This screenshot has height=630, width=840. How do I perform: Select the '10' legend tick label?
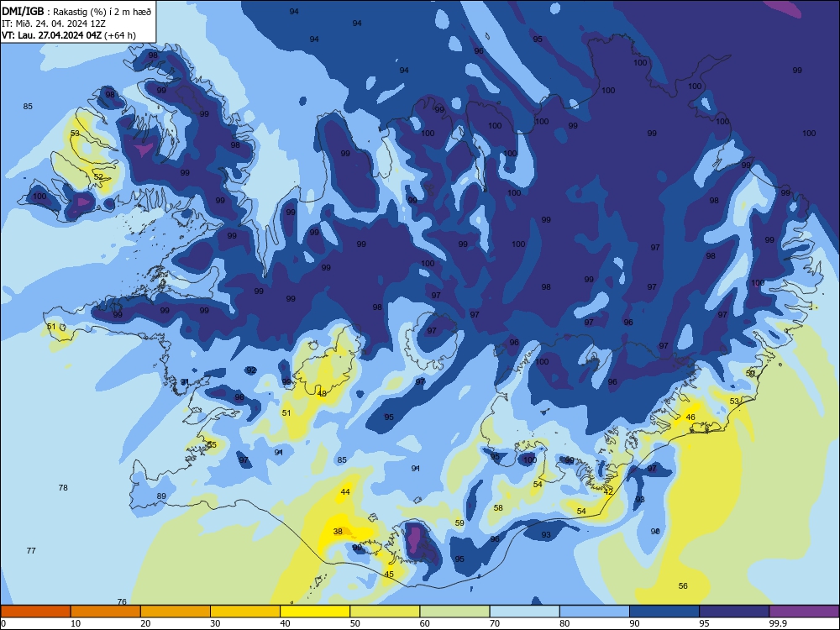click(76, 623)
